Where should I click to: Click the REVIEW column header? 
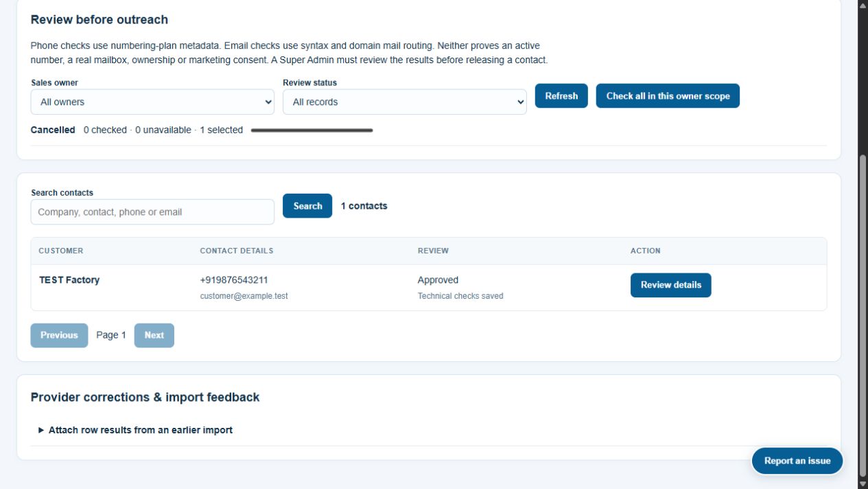pyautogui.click(x=433, y=251)
